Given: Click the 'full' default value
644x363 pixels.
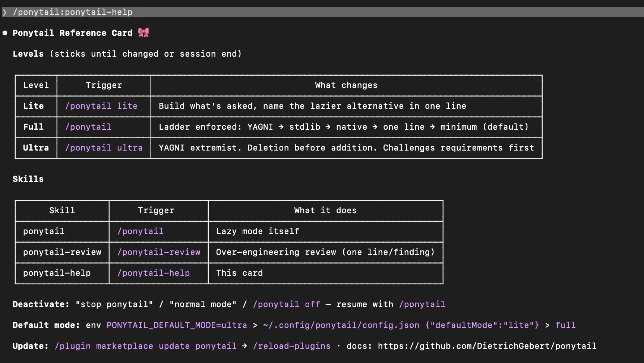Looking at the screenshot, I should pos(566,325).
